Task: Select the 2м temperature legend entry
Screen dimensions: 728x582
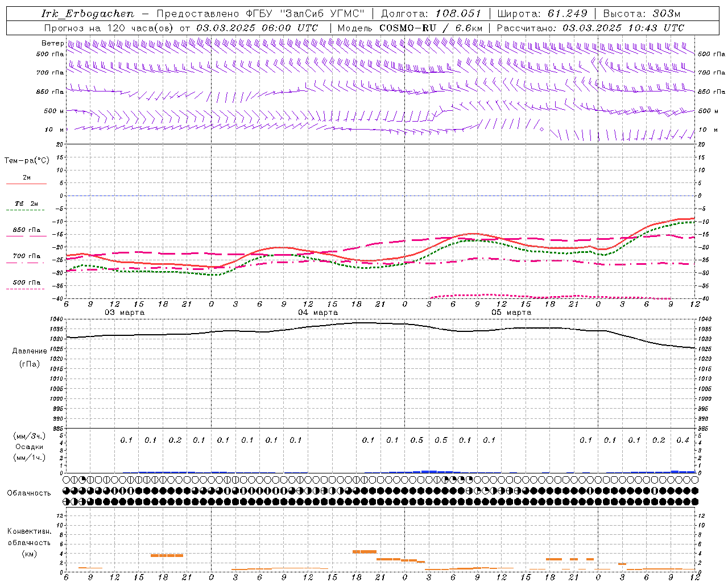Action: tap(27, 178)
